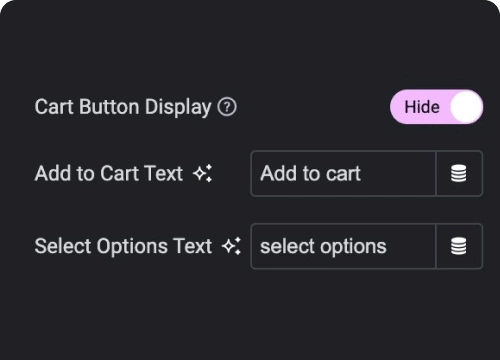This screenshot has height=360, width=500.
Task: Toggle the Cart Button Display switch
Action: point(436,107)
